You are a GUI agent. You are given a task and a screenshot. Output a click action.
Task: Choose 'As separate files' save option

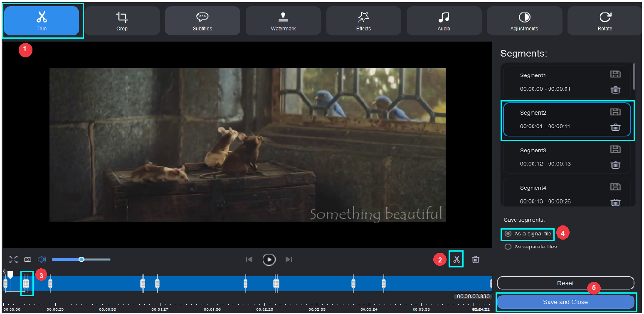point(530,247)
